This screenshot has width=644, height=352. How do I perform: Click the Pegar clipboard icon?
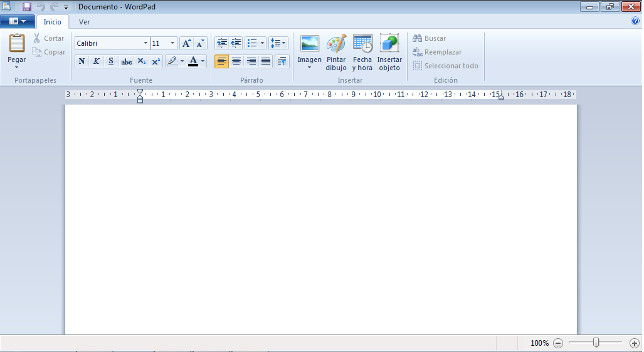coord(17,44)
